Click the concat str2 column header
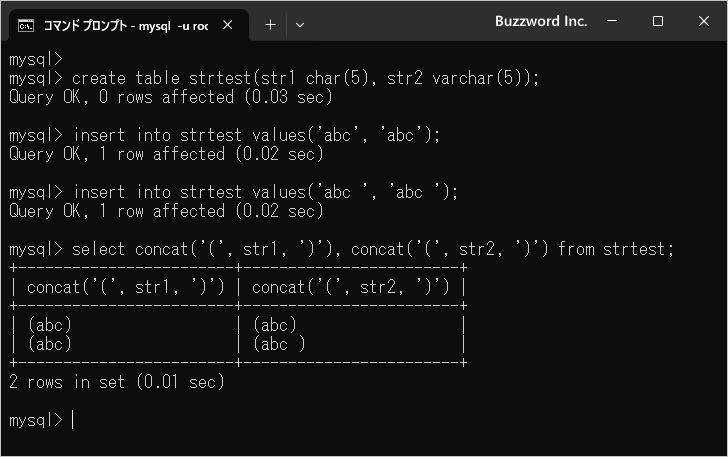The image size is (728, 457). pos(351,287)
